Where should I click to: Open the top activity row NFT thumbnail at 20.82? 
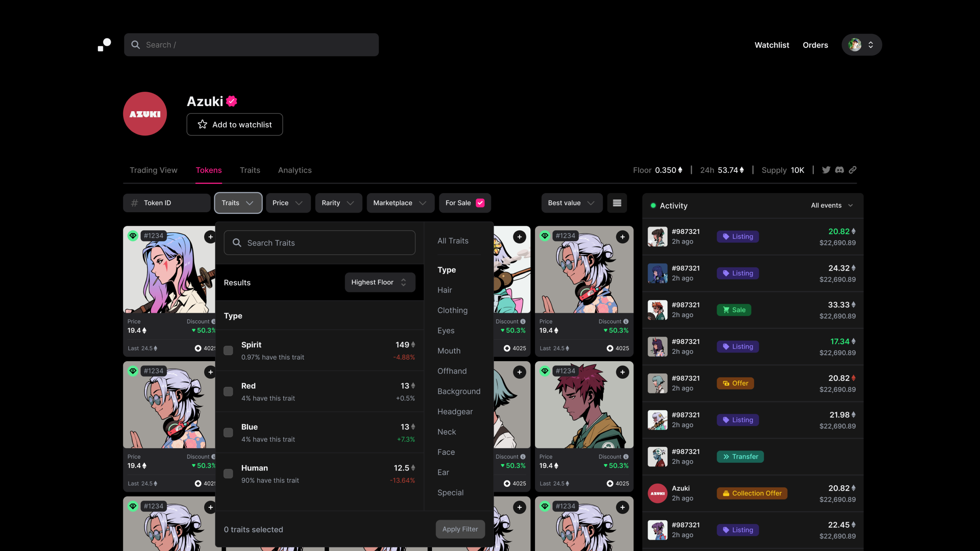coord(657,237)
